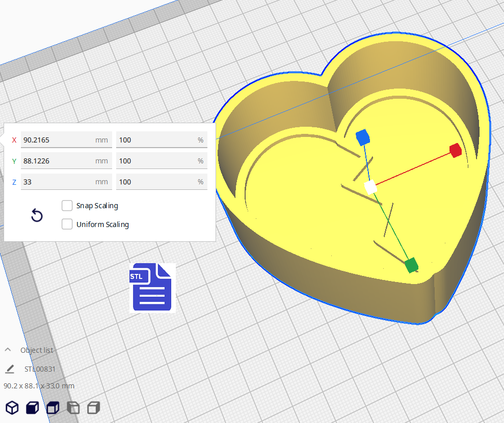
Task: Click the Z percentage scale field
Action: [162, 182]
